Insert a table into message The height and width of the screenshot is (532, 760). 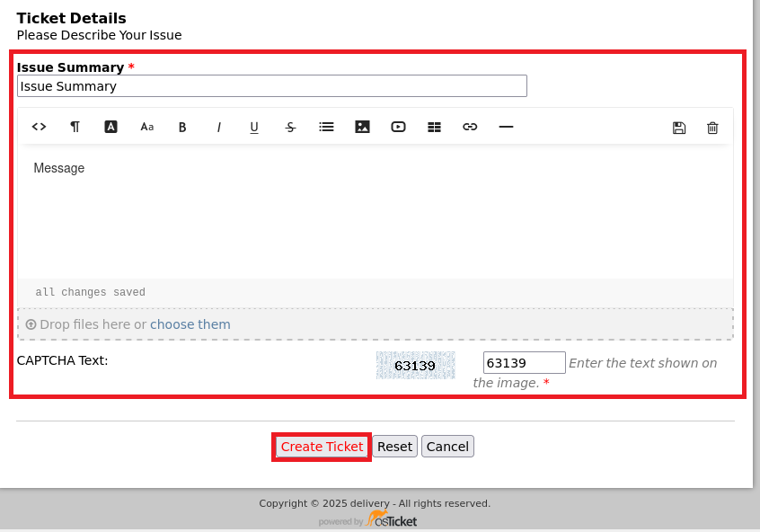(x=434, y=127)
